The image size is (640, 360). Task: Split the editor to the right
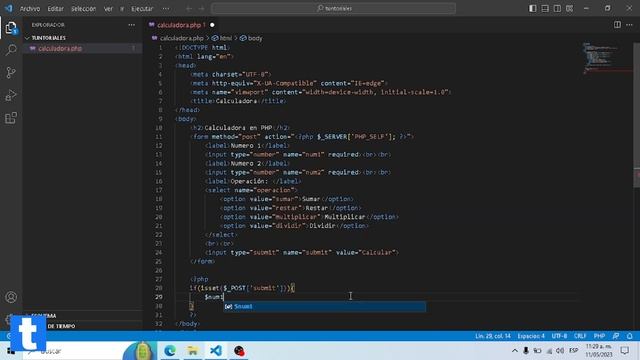[x=617, y=25]
